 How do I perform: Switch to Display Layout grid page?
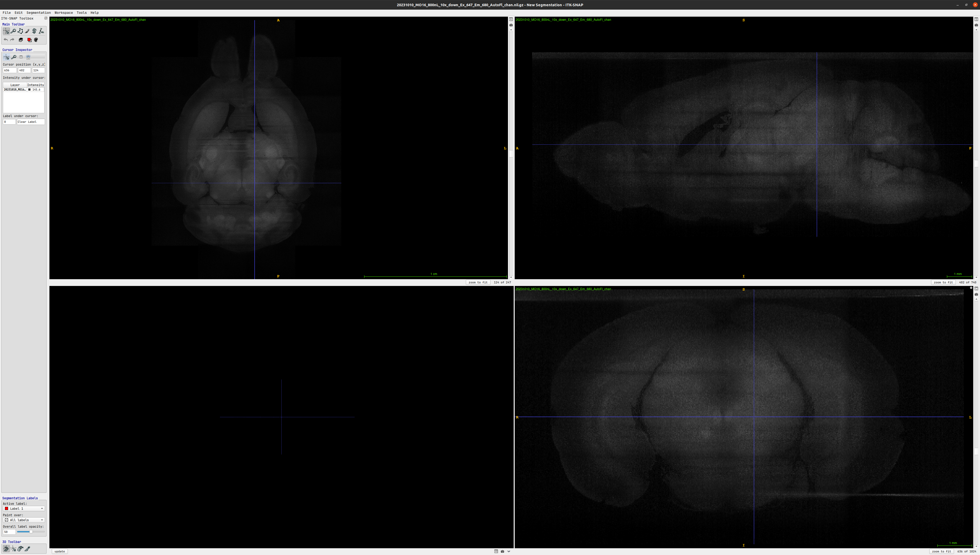coord(21,57)
